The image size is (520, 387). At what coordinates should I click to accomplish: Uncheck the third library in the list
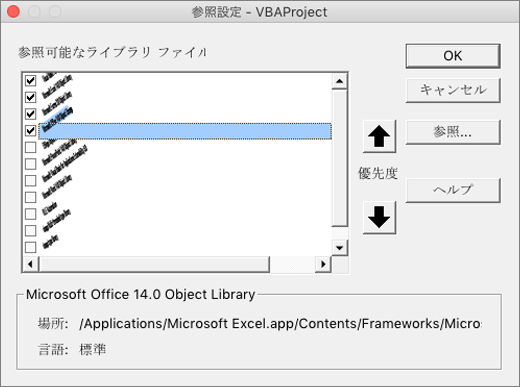tap(30, 114)
